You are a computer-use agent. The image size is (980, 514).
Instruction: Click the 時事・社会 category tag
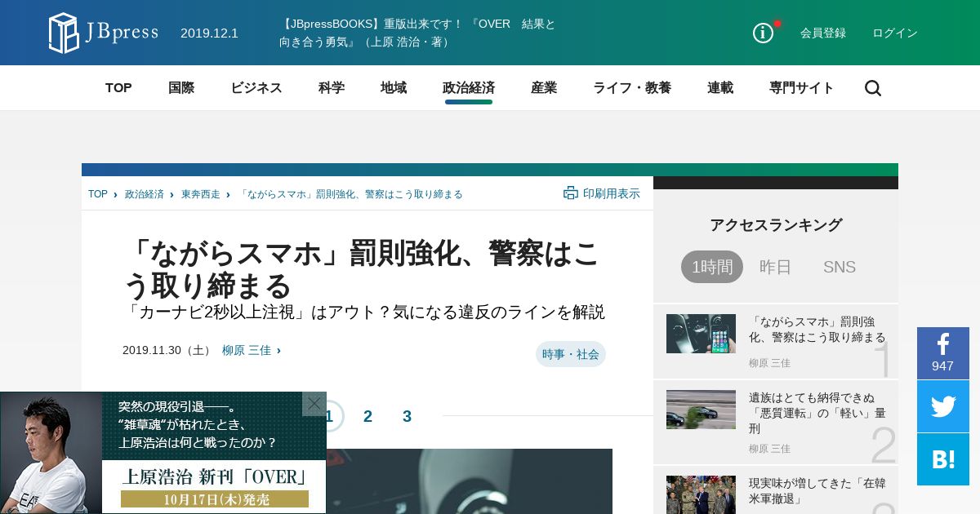[571, 354]
